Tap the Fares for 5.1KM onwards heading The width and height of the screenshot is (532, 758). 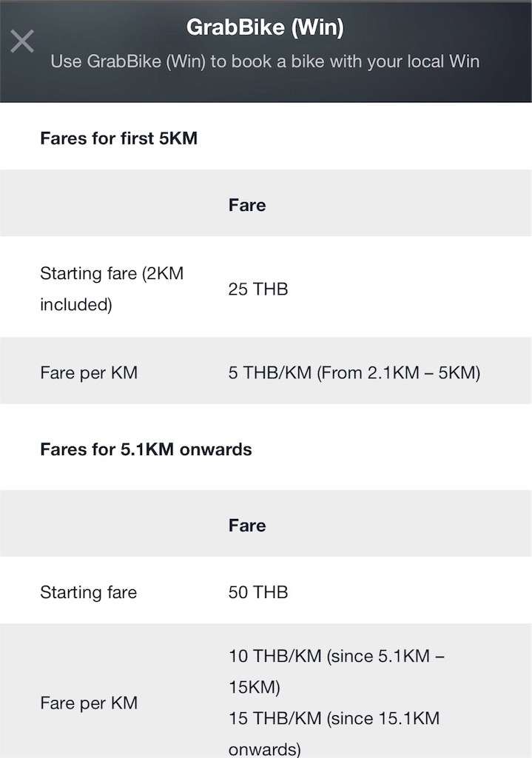pyautogui.click(x=146, y=449)
